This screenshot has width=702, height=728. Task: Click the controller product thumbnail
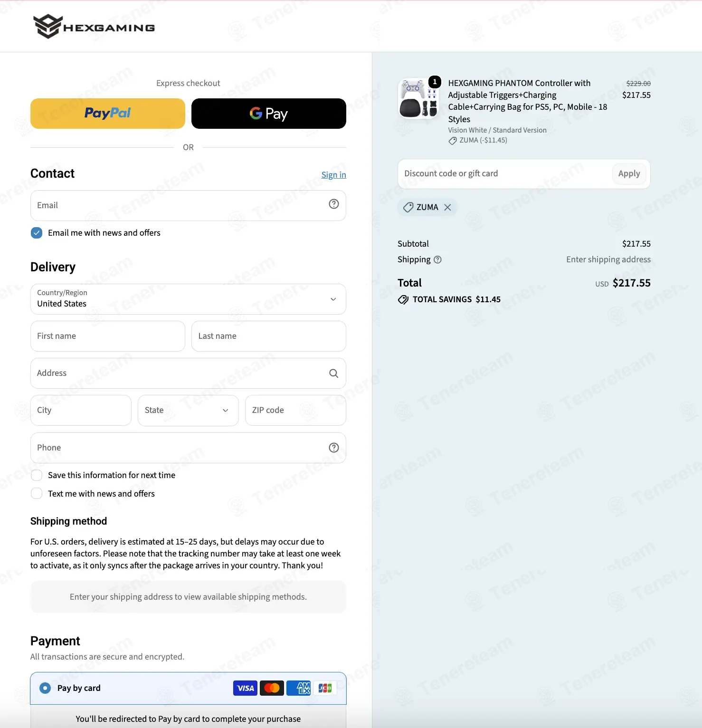coord(418,98)
